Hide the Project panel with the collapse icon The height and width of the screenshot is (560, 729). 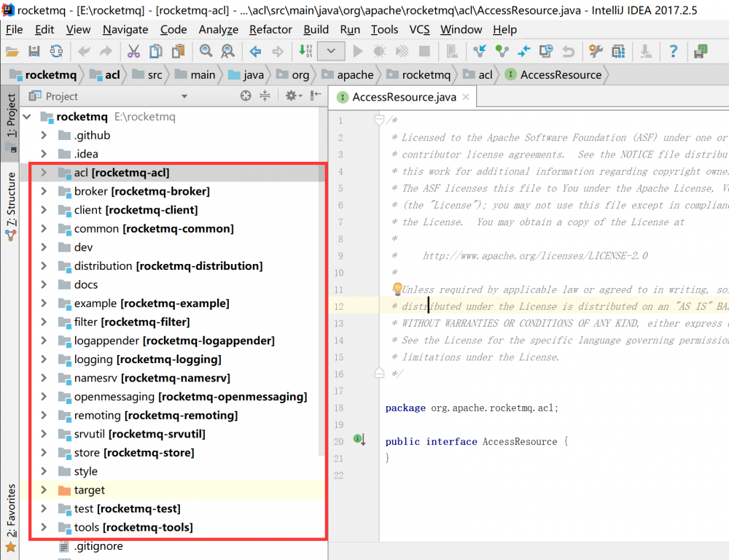coord(316,96)
